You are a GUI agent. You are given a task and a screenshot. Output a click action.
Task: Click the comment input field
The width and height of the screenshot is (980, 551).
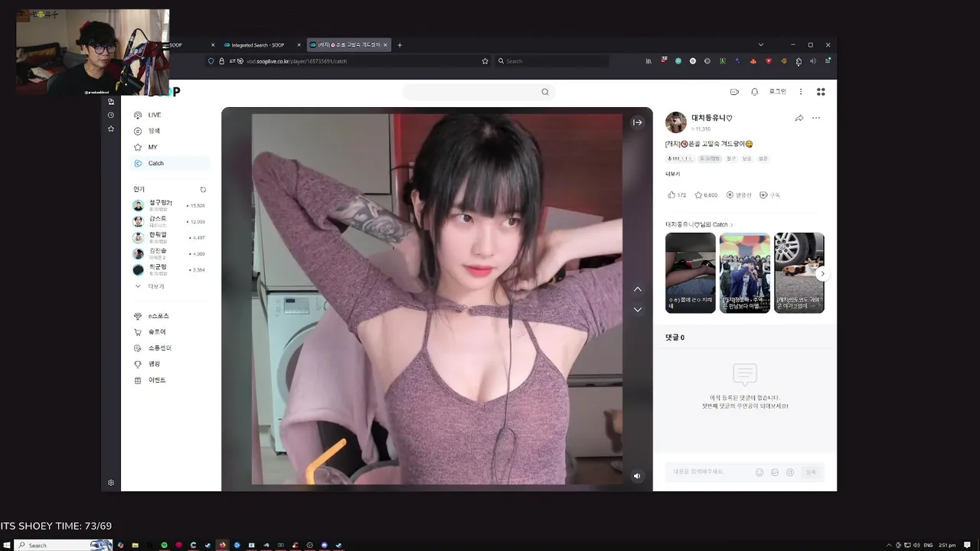(x=710, y=472)
